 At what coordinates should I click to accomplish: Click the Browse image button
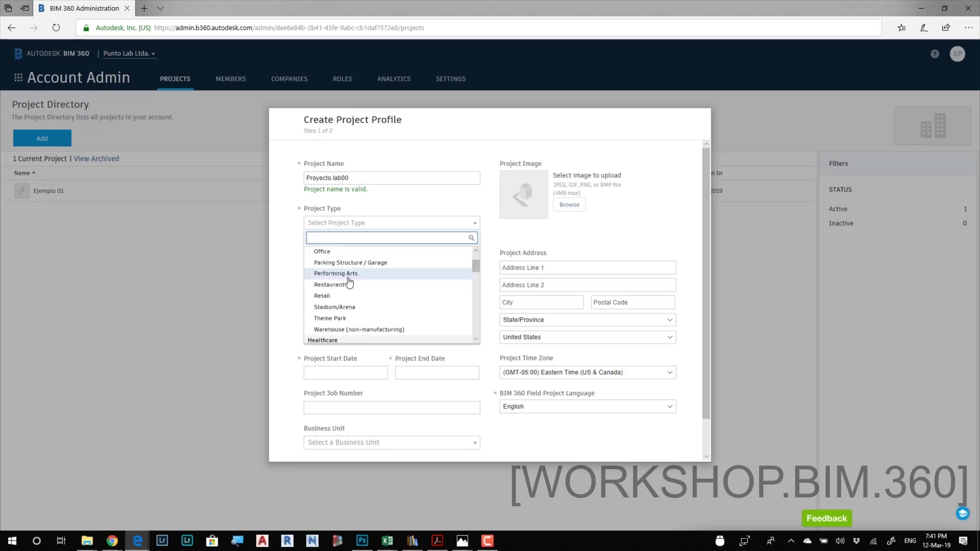tap(569, 205)
